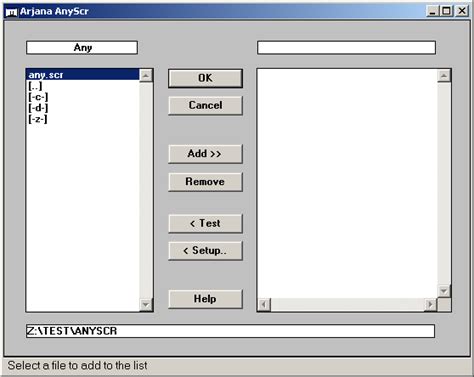474x377 pixels.
Task: Choose drive [-c-] in the list
Action: pos(83,97)
